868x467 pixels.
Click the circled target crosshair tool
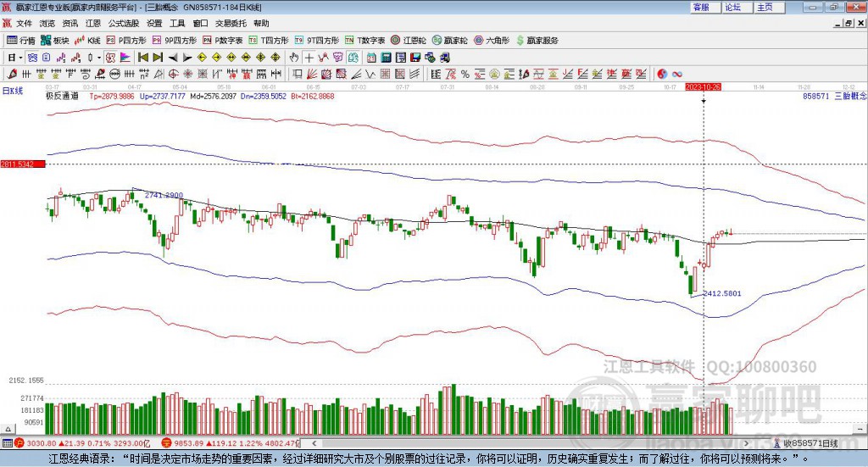coord(173,74)
